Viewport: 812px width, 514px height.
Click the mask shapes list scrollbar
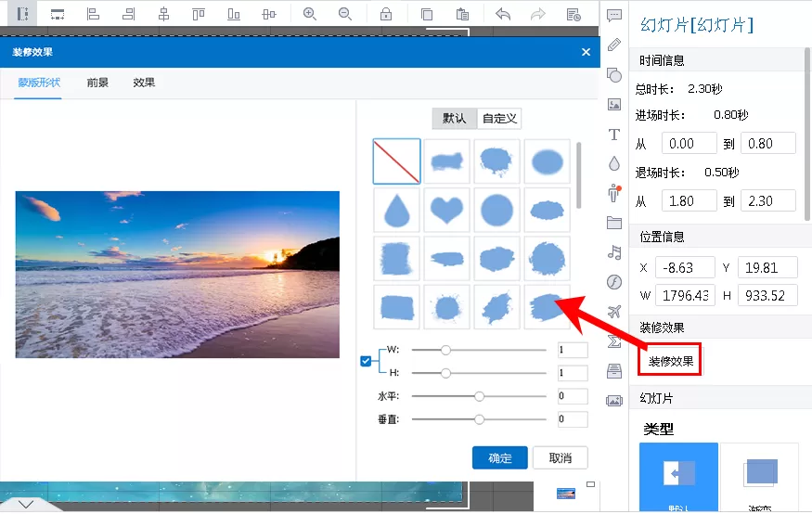point(578,175)
